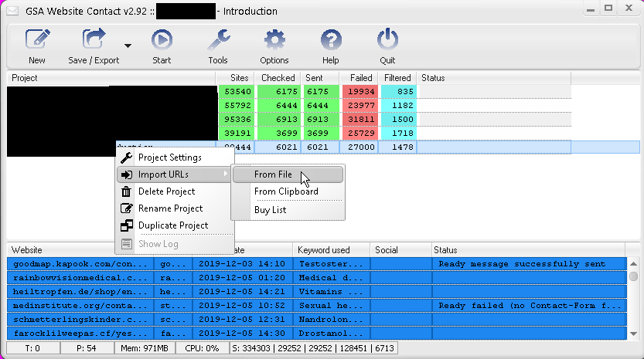
Task: Expand the Import URLs submenu arrow
Action: tap(226, 174)
